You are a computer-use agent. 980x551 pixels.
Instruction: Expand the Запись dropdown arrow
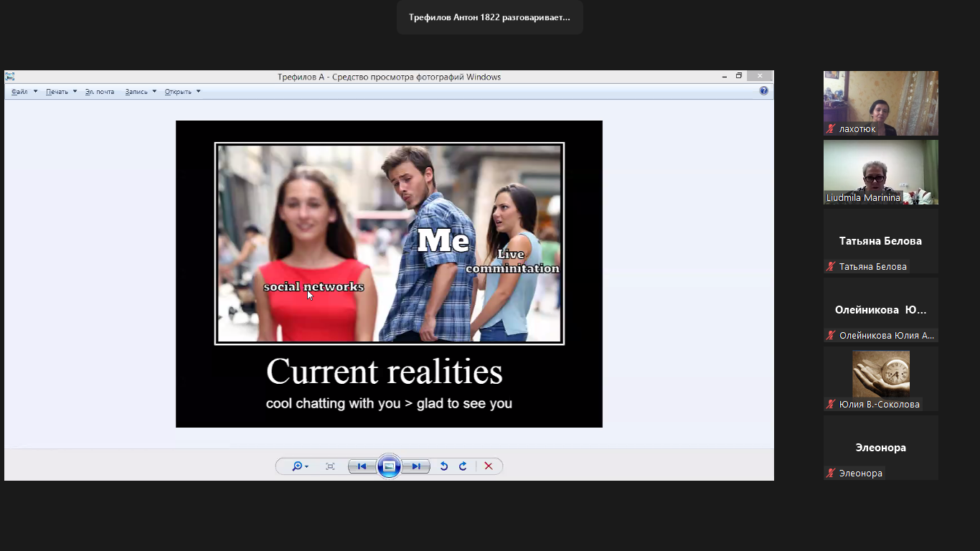154,92
